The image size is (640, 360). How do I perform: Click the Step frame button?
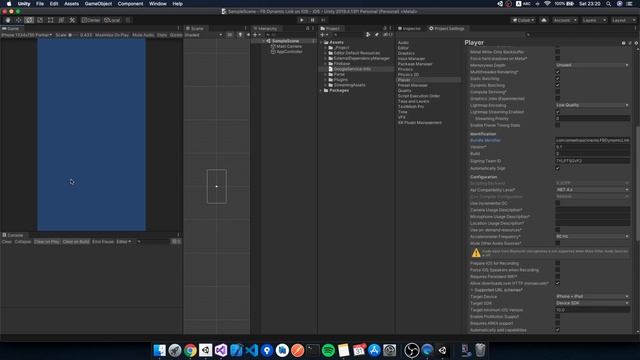(x=323, y=20)
